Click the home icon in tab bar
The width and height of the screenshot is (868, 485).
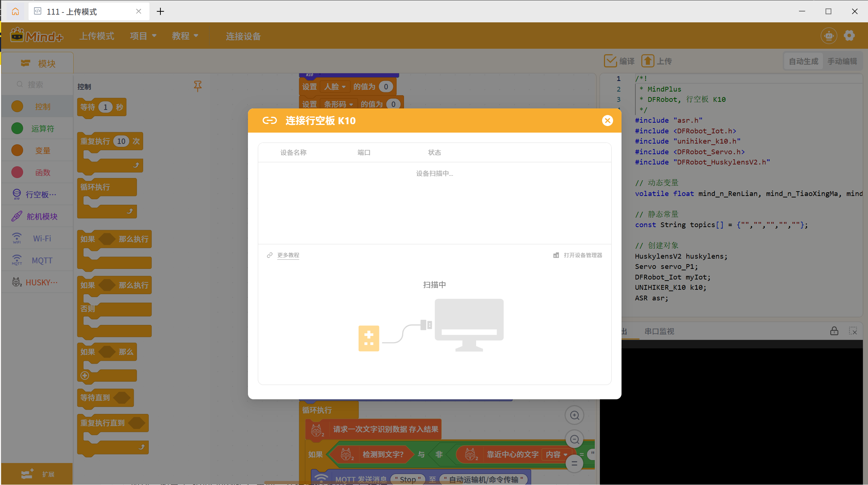tap(15, 12)
